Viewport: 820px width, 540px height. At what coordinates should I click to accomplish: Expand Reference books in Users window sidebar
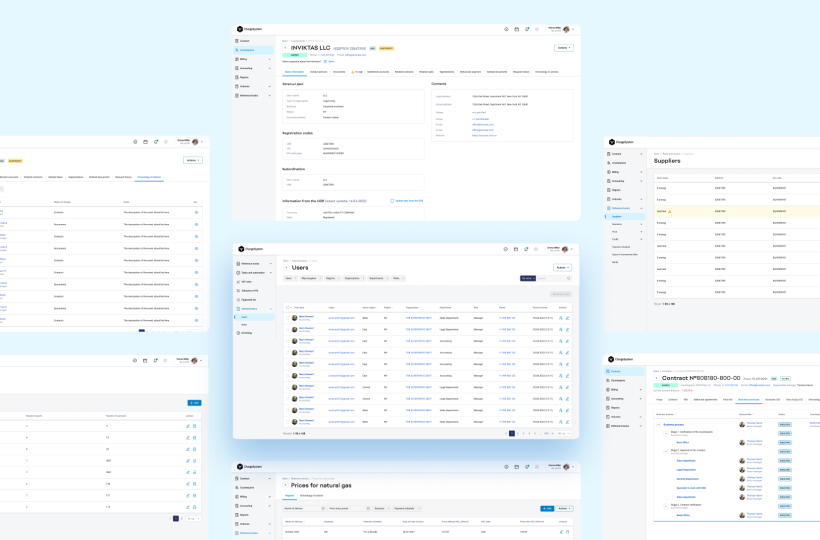tap(269, 264)
